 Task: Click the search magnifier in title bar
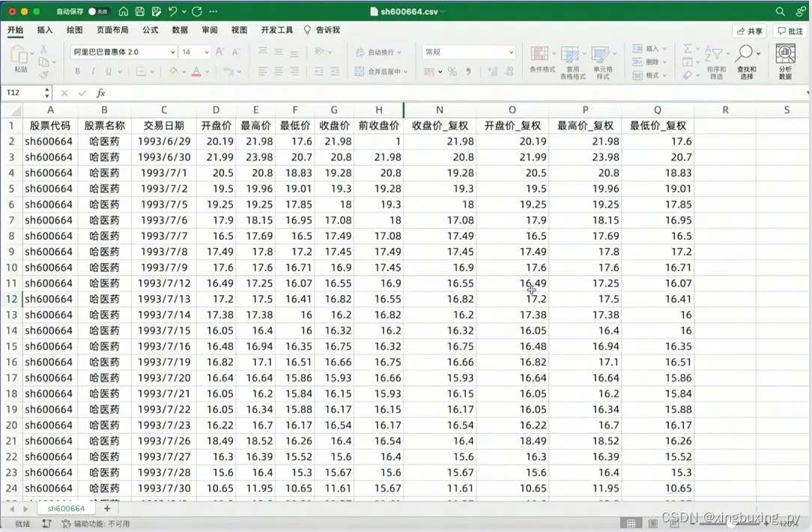tap(780, 11)
